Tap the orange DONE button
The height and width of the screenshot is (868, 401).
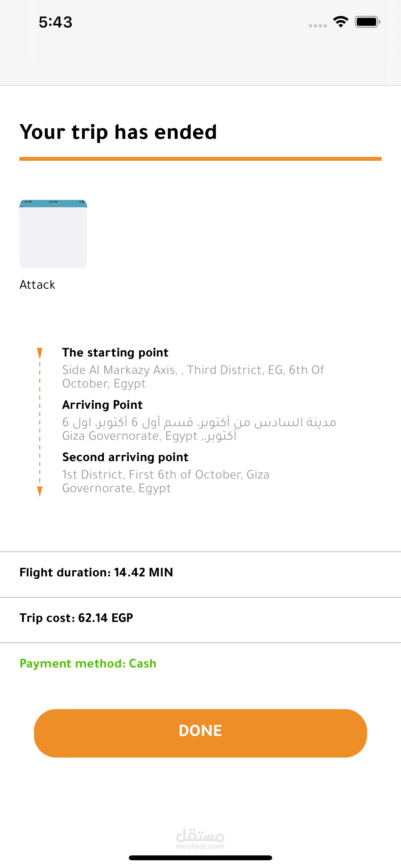200,733
